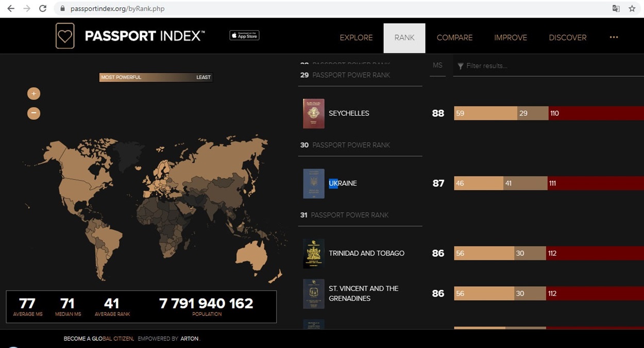Reload the page with the refresh icon

43,9
